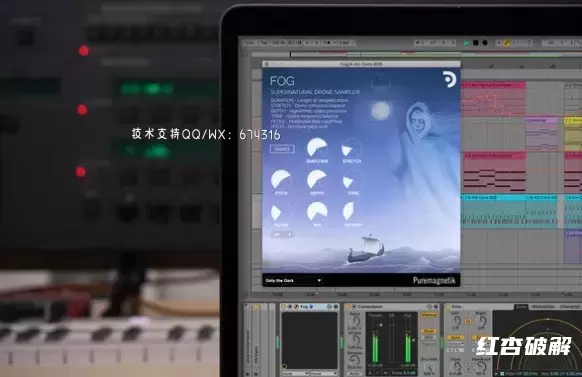
Task: Select the pink Strings clip in top track
Action: point(493,98)
